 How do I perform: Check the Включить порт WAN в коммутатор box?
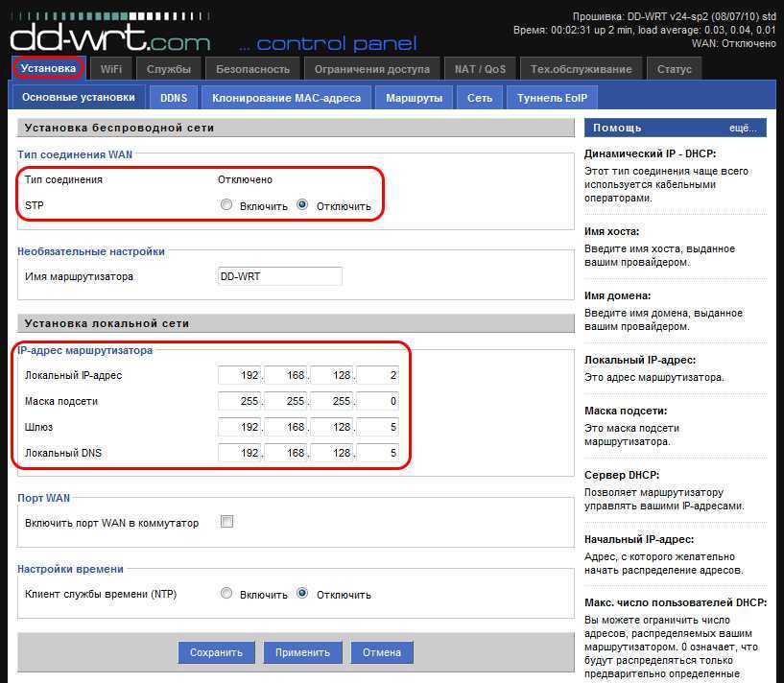coord(226,523)
